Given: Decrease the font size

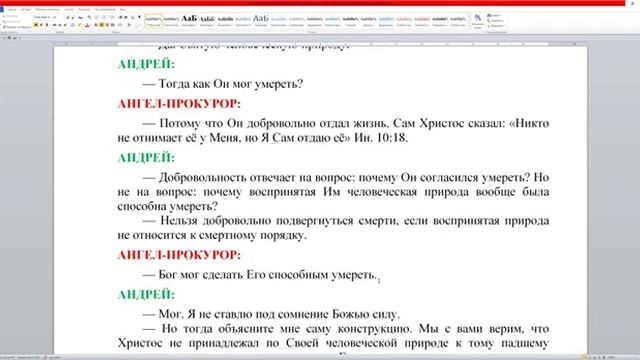Looking at the screenshot, I should point(73,17).
